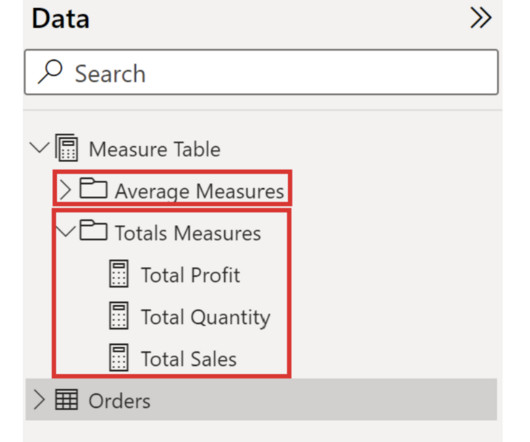This screenshot has height=442, width=530.
Task: Select the Total Sales measure
Action: click(x=189, y=359)
